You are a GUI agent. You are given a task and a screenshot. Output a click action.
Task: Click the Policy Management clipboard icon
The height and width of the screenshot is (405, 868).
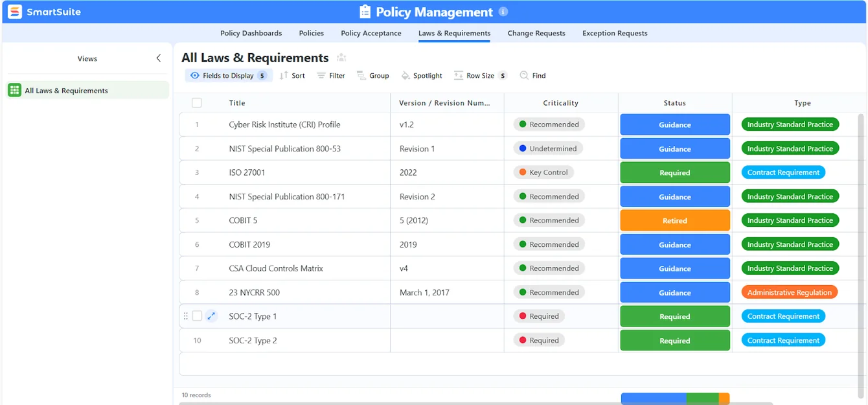tap(365, 12)
